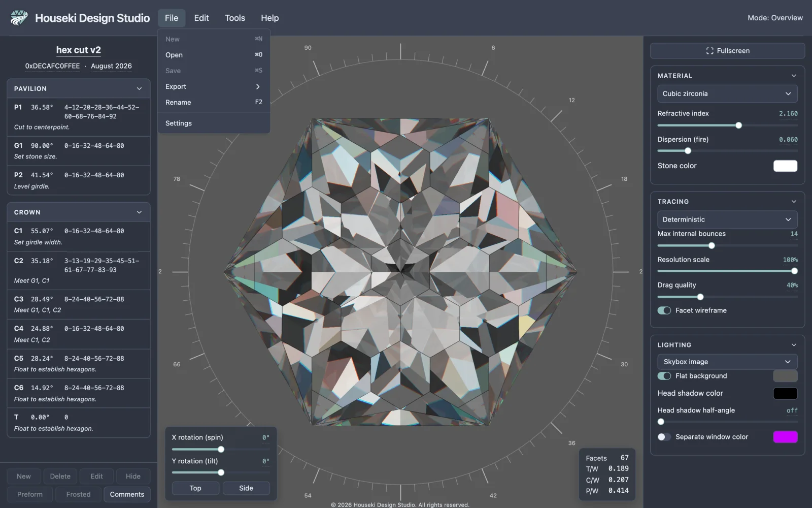This screenshot has height=508, width=812.
Task: Open the Deterministic tracing dropdown
Action: [727, 219]
